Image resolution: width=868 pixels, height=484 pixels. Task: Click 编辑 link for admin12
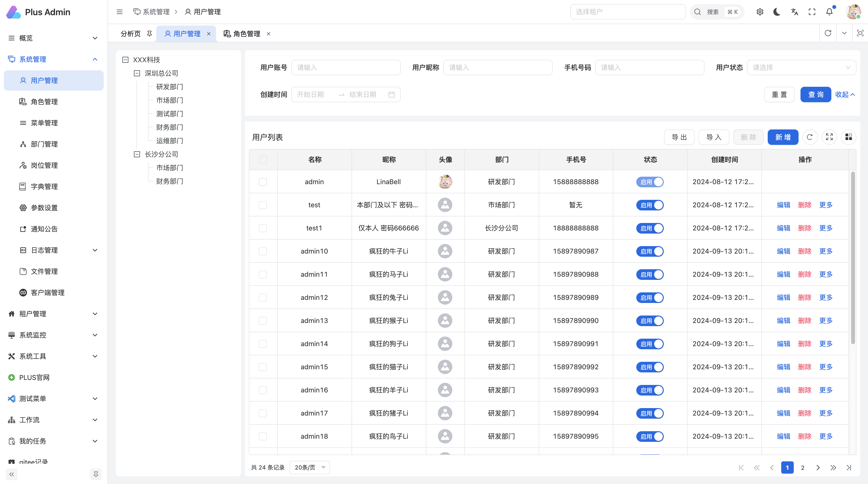pyautogui.click(x=783, y=297)
